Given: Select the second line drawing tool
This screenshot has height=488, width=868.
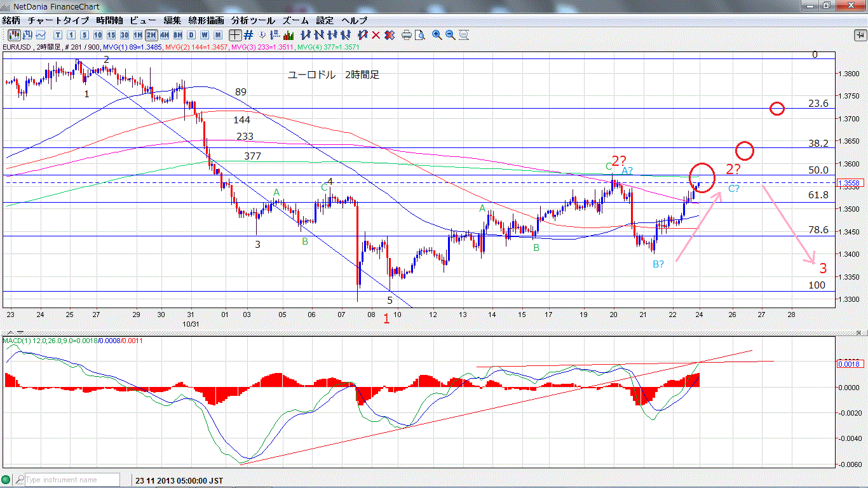Looking at the screenshot, I should pos(319,35).
